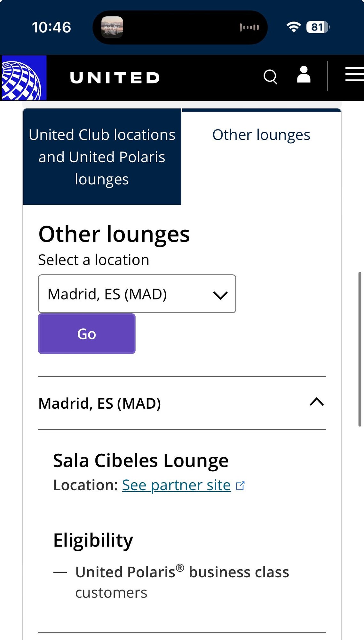Tap the battery level indicator

[318, 27]
